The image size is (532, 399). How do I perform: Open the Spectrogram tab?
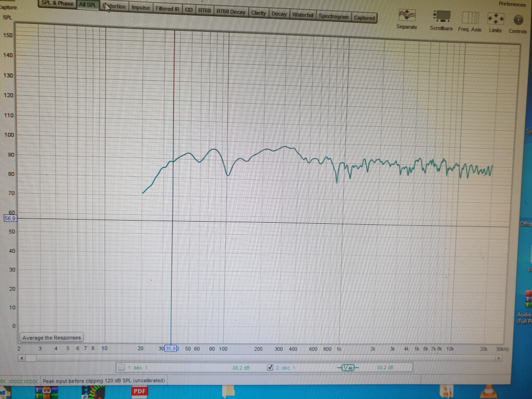pyautogui.click(x=333, y=16)
